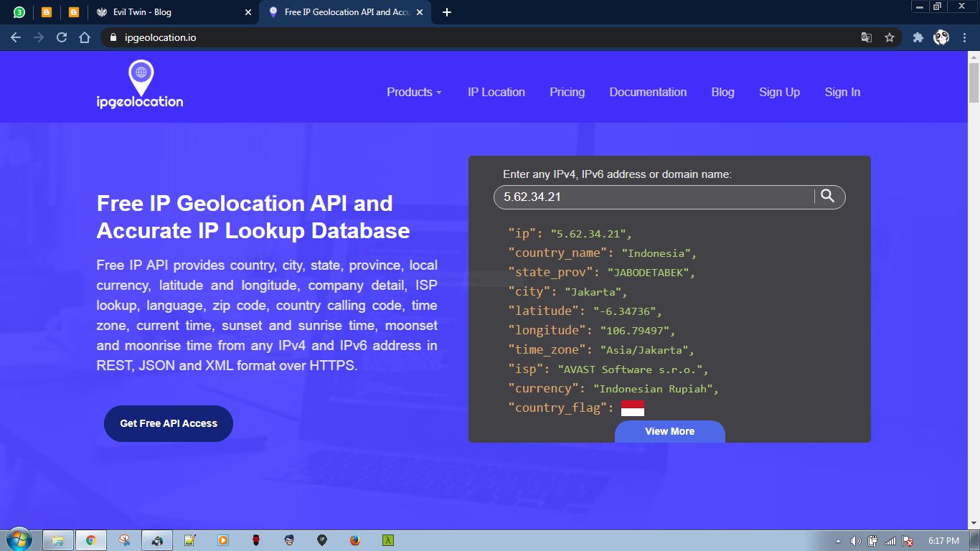Screen dimensions: 980x551
Task: Click the "Indonesia" country_name value
Action: 656,253
